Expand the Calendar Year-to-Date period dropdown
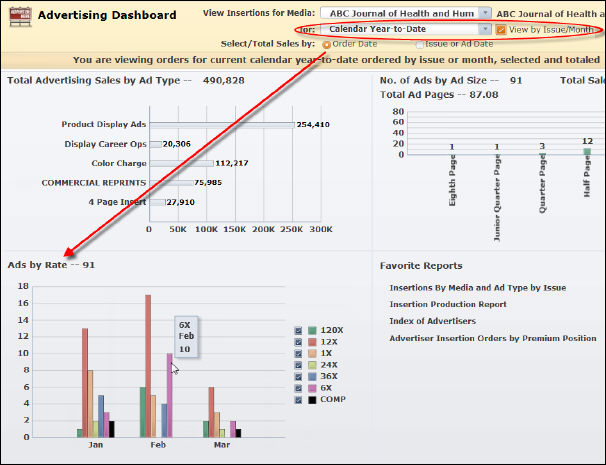This screenshot has height=465, width=606. click(x=485, y=30)
